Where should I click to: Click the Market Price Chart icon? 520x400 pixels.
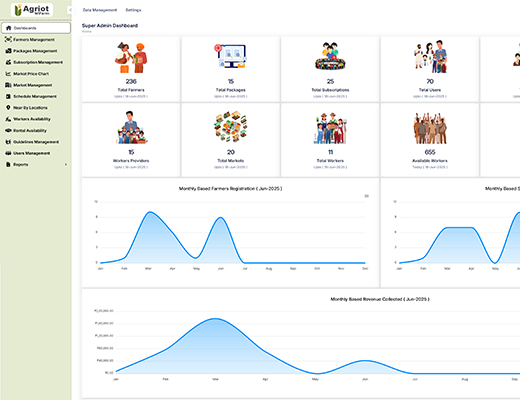coord(8,73)
